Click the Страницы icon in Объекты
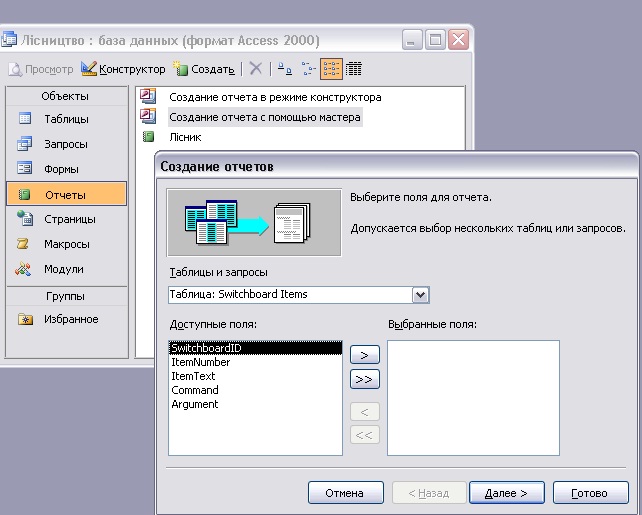The height and width of the screenshot is (515, 642). (x=25, y=218)
